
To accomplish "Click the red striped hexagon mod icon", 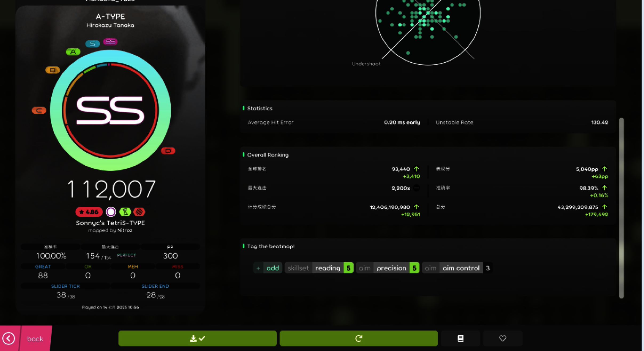I will point(139,212).
